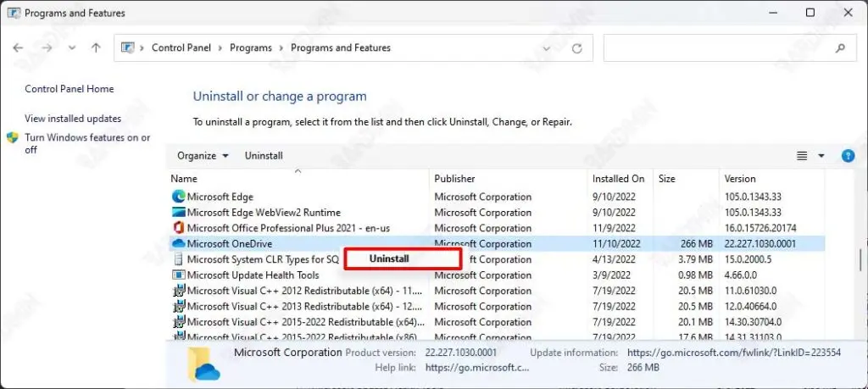The width and height of the screenshot is (868, 389).
Task: Open Control Panel Home link
Action: coord(70,88)
